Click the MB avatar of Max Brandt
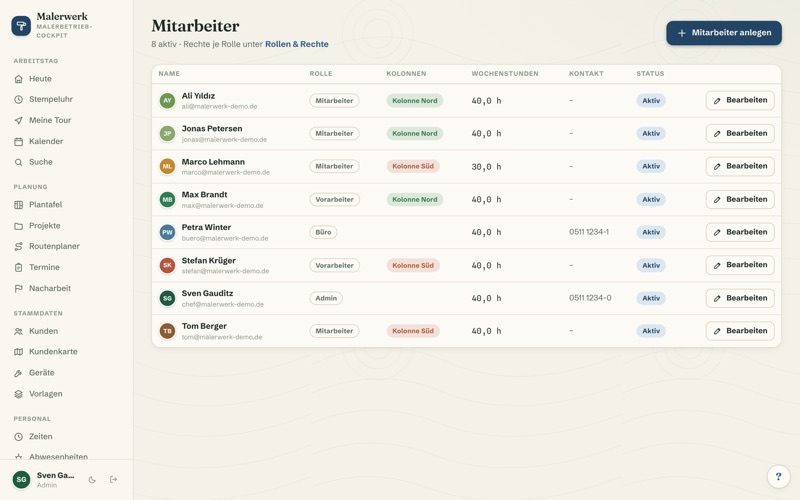The height and width of the screenshot is (500, 800). (x=167, y=199)
